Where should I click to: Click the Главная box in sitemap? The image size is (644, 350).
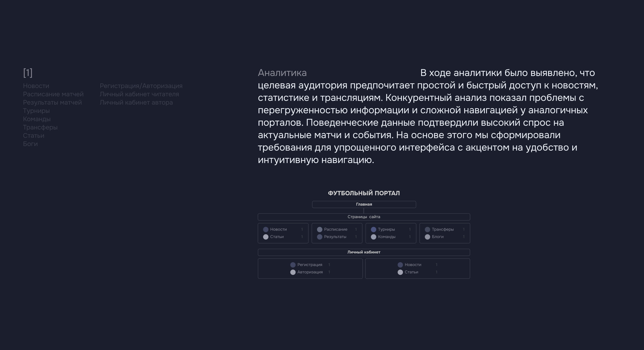(x=364, y=204)
